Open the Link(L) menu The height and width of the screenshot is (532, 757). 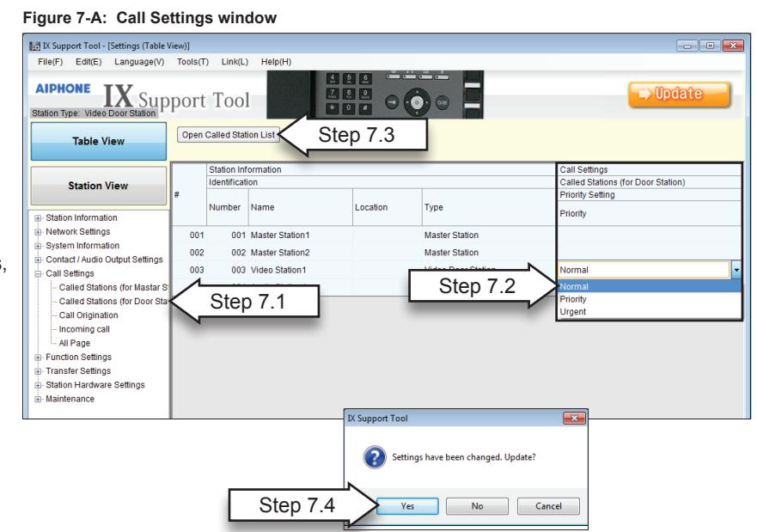(x=235, y=62)
